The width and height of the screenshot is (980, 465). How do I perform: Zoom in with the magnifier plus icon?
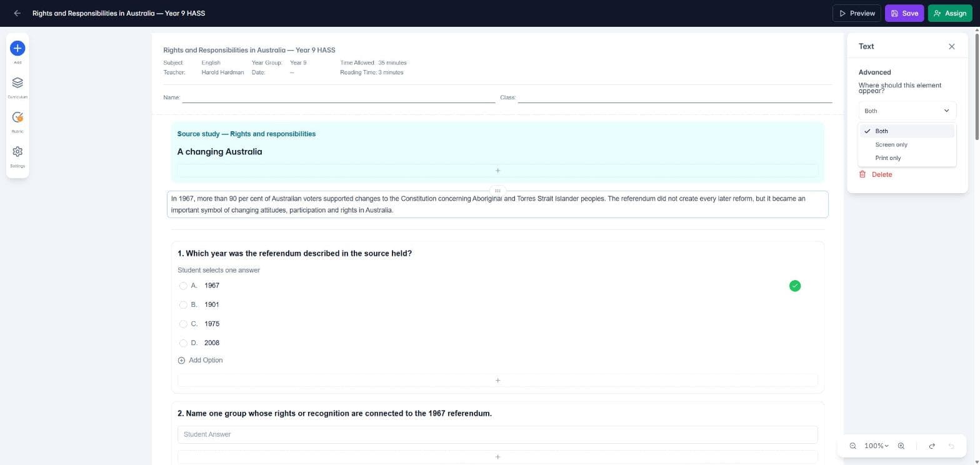[901, 446]
